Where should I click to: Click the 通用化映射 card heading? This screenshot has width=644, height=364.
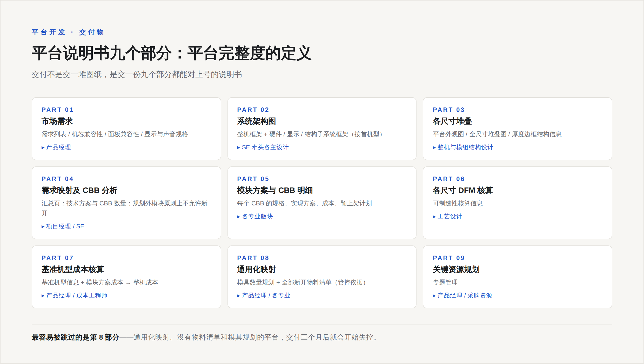(x=257, y=269)
